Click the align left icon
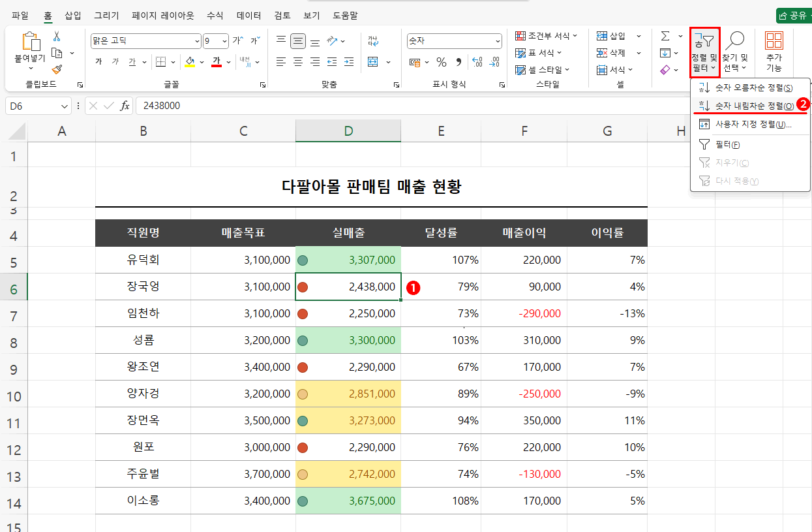Viewport: 812px width, 532px height. tap(281, 62)
